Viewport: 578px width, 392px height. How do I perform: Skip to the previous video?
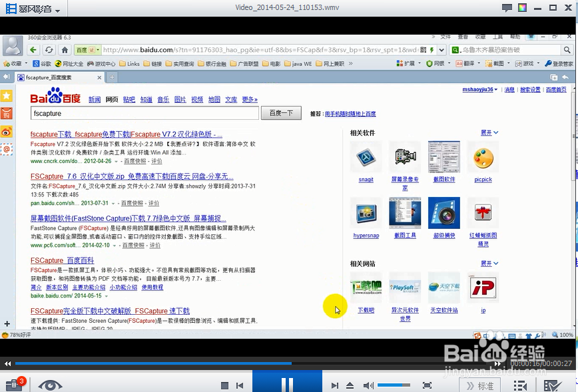pos(240,385)
